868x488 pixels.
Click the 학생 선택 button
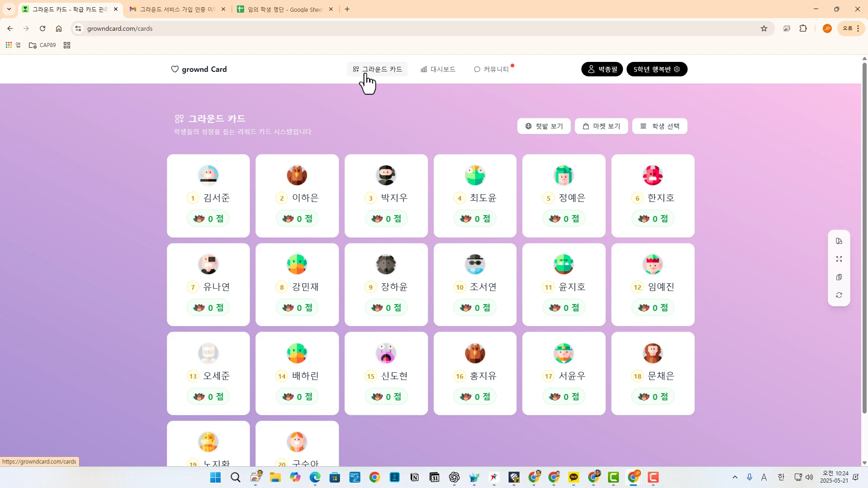(x=660, y=126)
